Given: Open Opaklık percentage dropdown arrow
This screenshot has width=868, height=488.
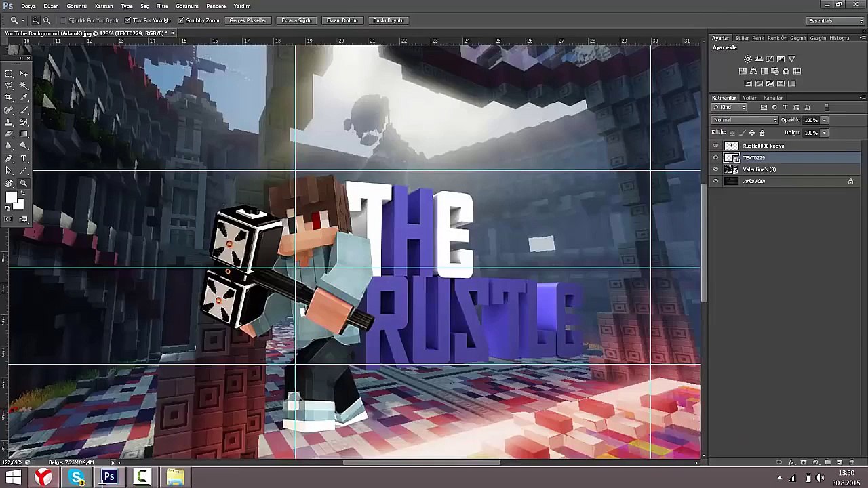Looking at the screenshot, I should pos(824,120).
